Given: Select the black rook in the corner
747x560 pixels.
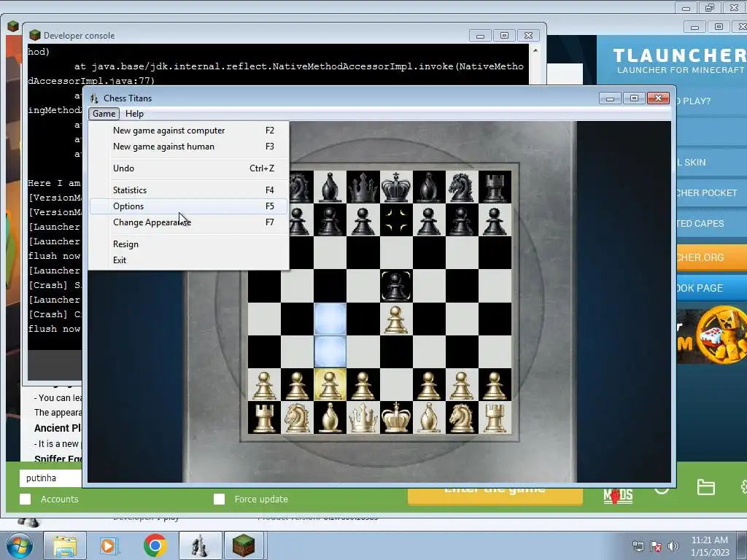Looking at the screenshot, I should tap(495, 187).
